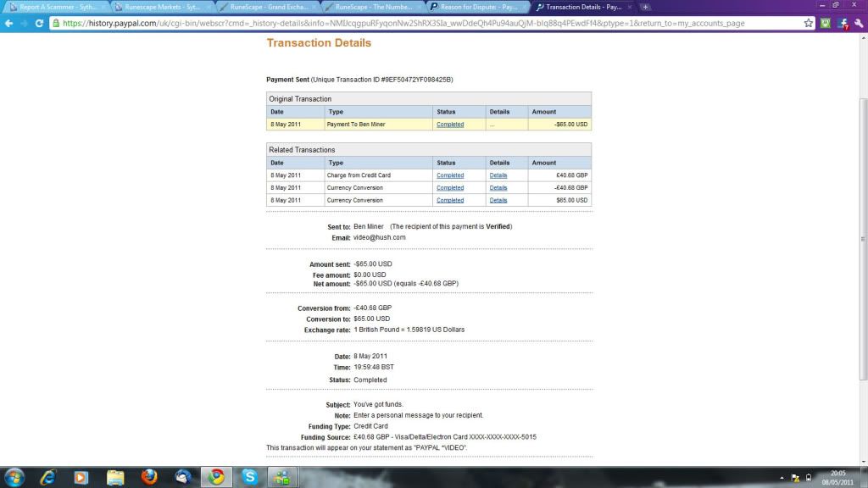868x488 pixels.
Task: Open Details for $65.00 USD Currency Conversion
Action: (498, 200)
